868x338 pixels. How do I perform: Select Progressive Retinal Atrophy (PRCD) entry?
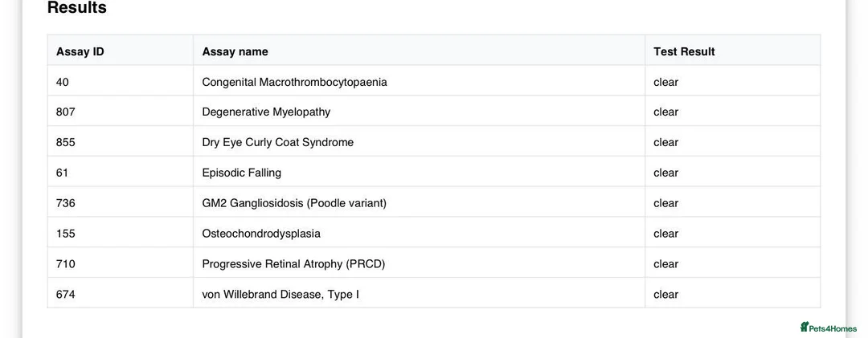click(293, 264)
